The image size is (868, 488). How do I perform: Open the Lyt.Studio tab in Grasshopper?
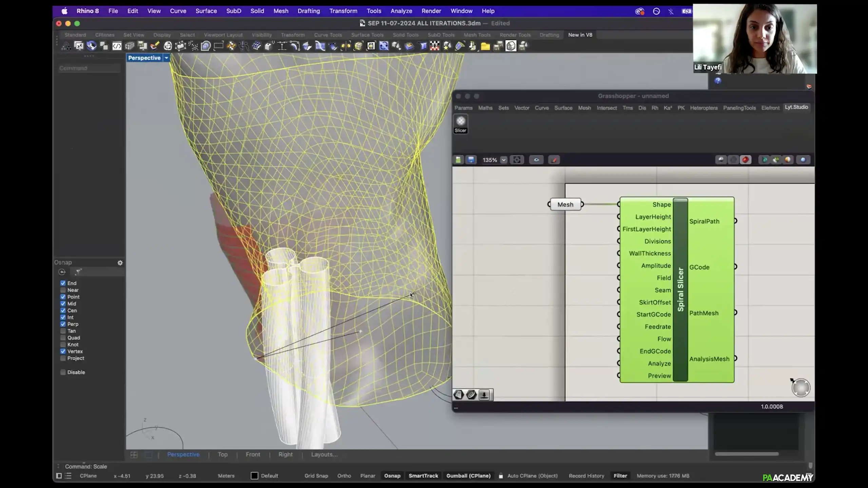pyautogui.click(x=796, y=107)
